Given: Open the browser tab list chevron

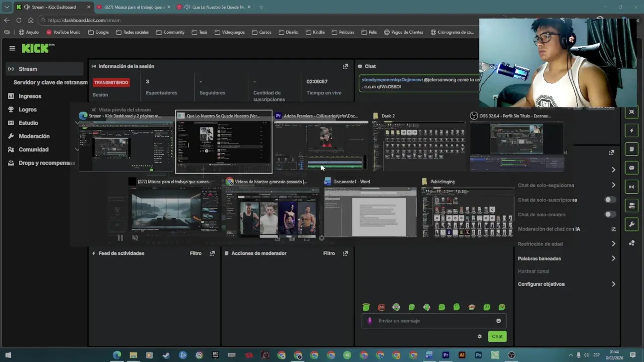Looking at the screenshot, I should (7, 7).
